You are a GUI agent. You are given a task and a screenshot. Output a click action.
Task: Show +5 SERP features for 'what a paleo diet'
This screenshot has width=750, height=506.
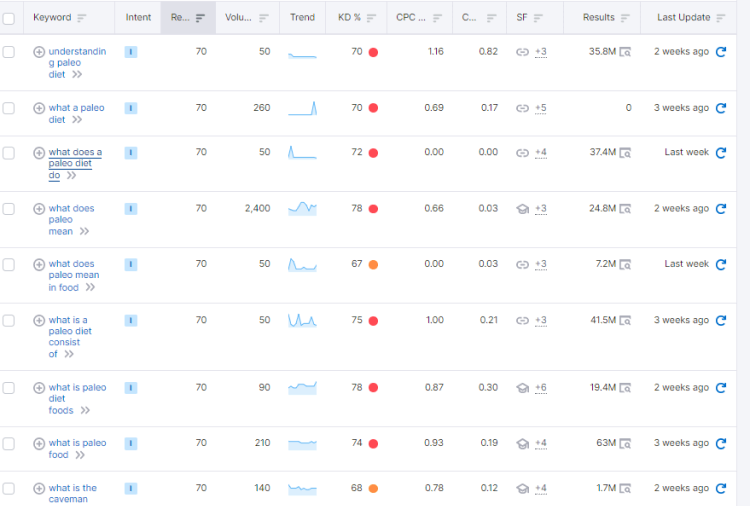point(541,109)
